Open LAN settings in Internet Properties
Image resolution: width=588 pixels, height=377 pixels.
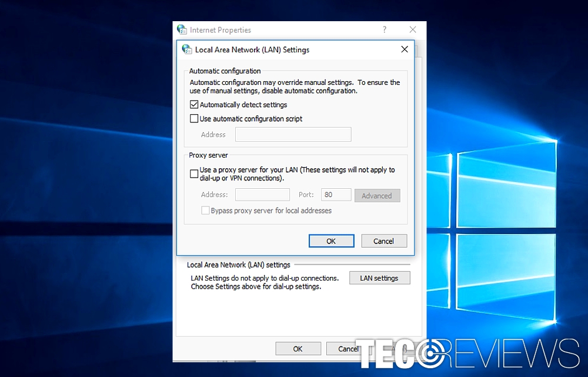[379, 278]
